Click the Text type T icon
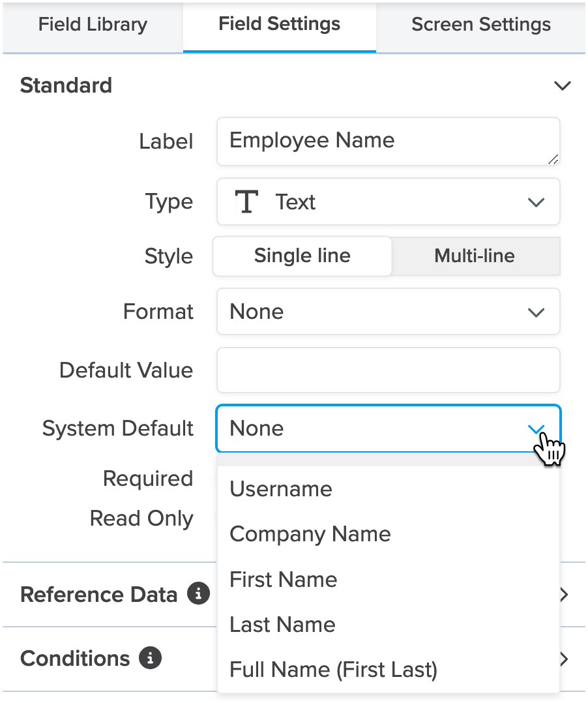 tap(246, 202)
